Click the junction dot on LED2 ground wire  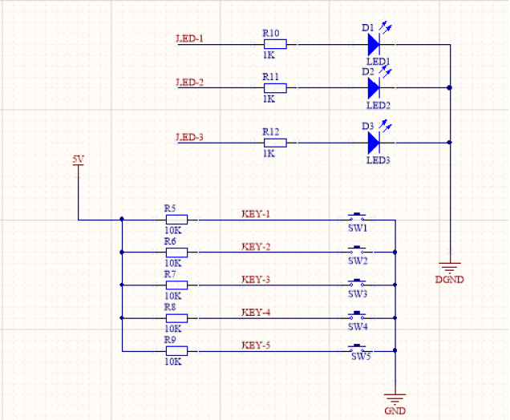450,88
